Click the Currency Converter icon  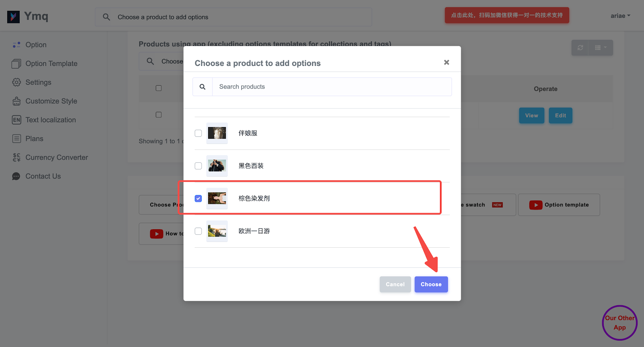click(x=17, y=158)
